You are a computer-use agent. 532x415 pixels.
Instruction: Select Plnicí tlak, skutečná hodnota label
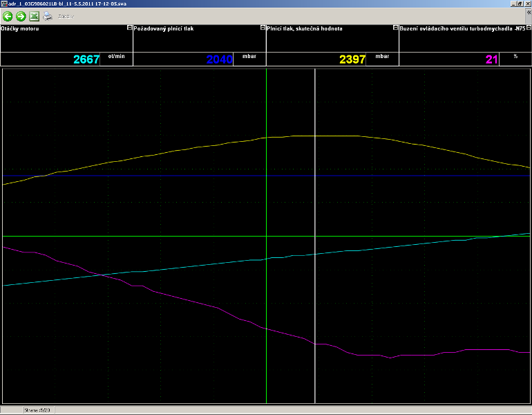(304, 28)
